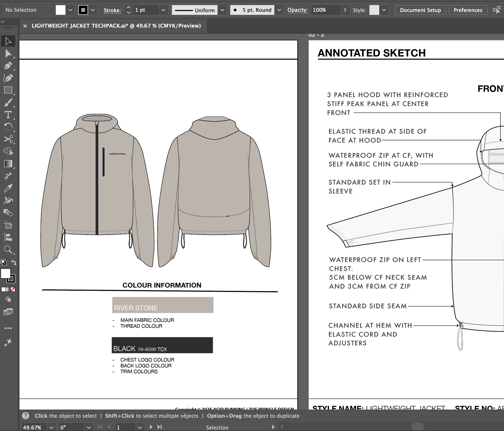Click the help question mark icon
Image resolution: width=504 pixels, height=431 pixels.
26,416
